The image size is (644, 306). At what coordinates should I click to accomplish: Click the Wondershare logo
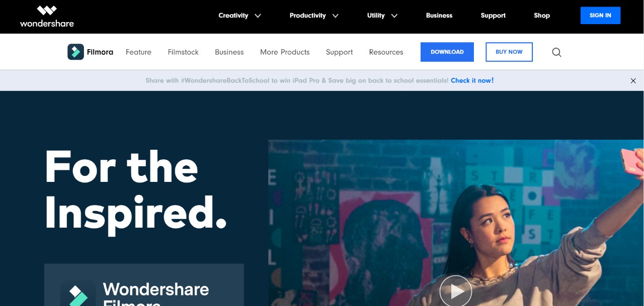click(47, 16)
